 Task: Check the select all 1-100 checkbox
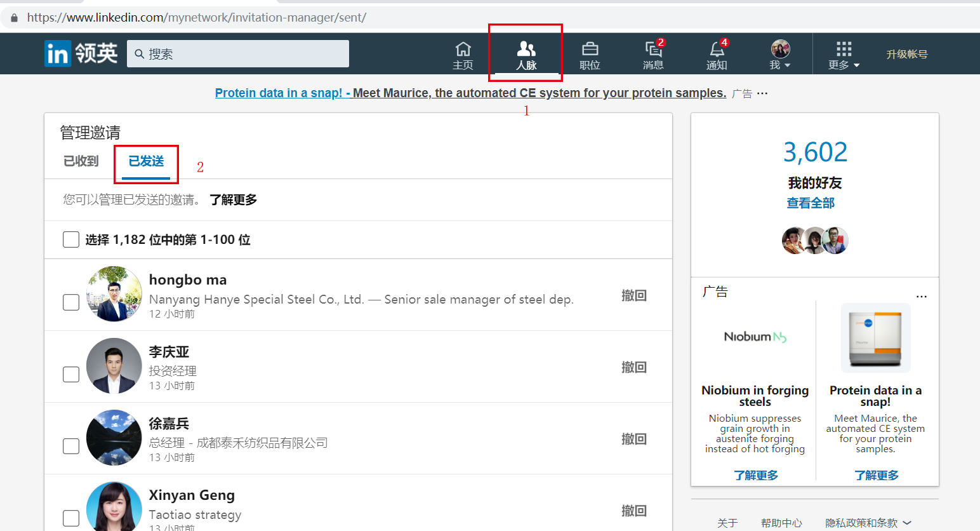pos(71,239)
